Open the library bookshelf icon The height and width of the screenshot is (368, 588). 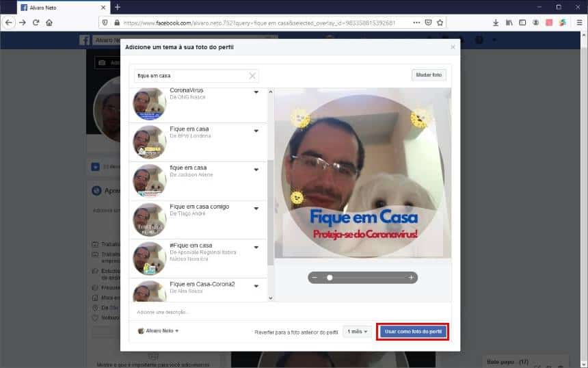[509, 23]
